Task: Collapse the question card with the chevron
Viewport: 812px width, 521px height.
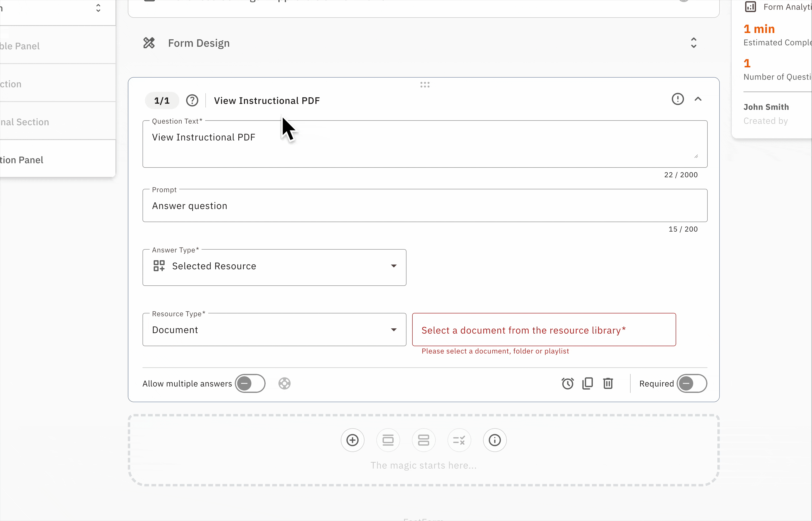Action: click(698, 99)
